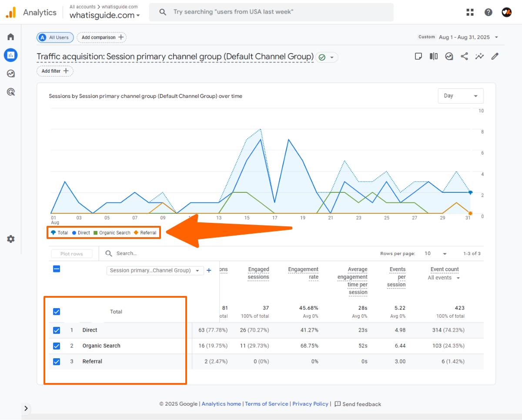Open the Terms of Service link
This screenshot has height=420, width=522.
[x=266, y=404]
